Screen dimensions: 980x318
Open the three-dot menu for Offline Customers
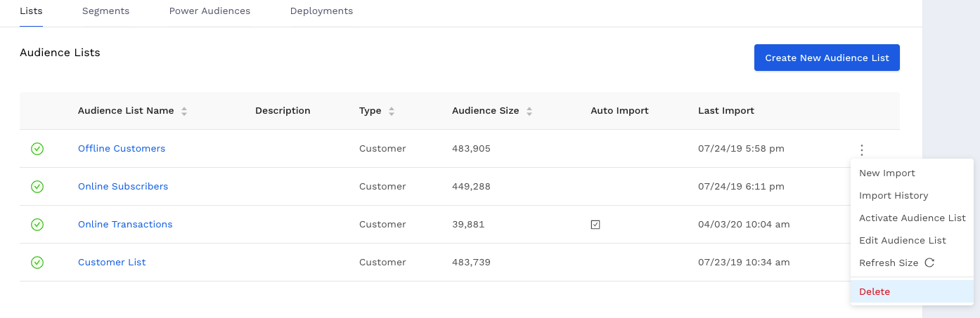pyautogui.click(x=862, y=150)
